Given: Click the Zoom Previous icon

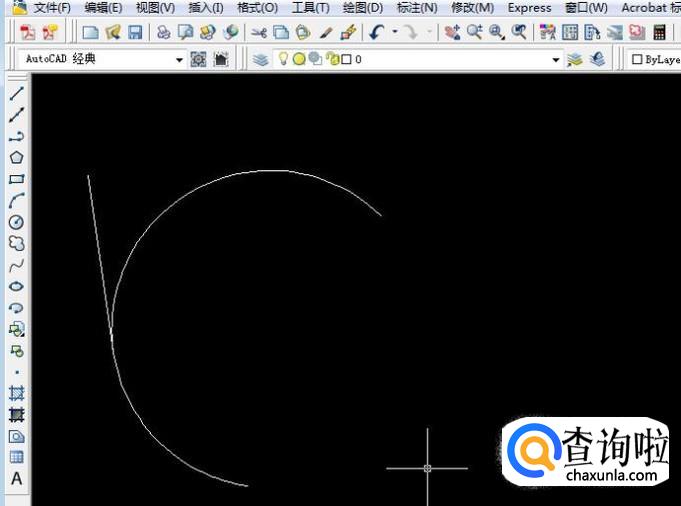Looking at the screenshot, I should [519, 32].
